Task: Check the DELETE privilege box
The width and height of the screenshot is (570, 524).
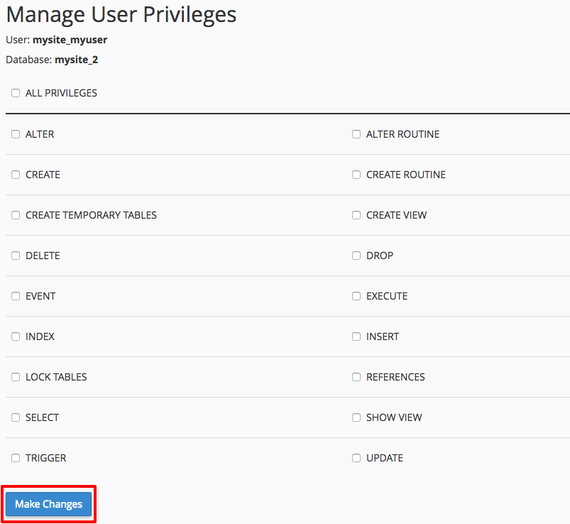Action: [15, 255]
